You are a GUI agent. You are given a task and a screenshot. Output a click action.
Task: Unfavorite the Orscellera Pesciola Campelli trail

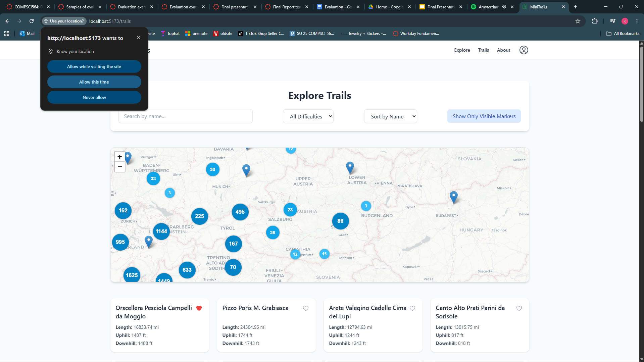199,308
